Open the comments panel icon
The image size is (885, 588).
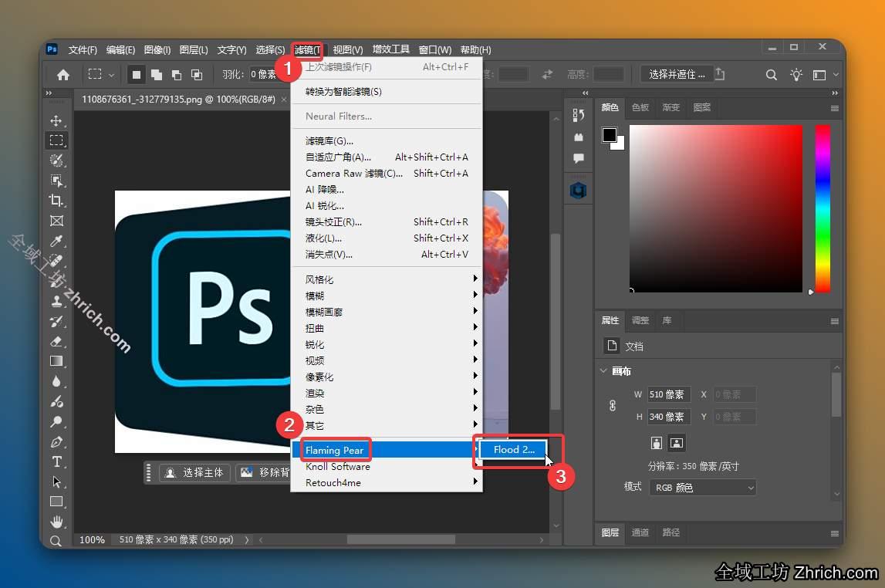[578, 158]
